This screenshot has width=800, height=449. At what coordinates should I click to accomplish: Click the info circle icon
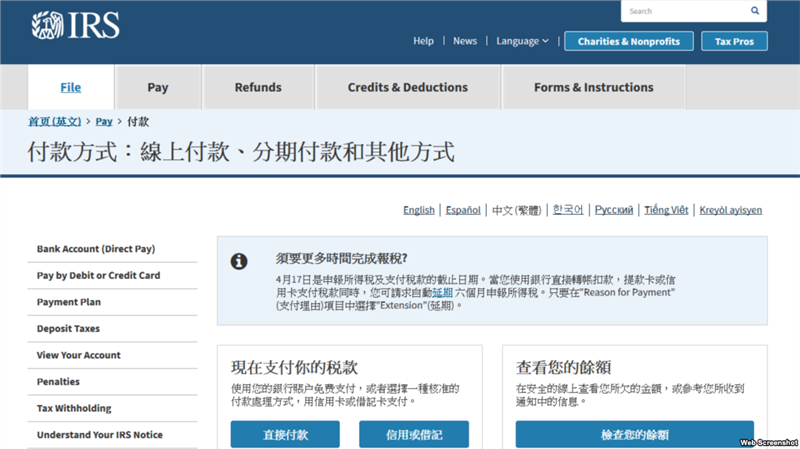[x=239, y=261]
